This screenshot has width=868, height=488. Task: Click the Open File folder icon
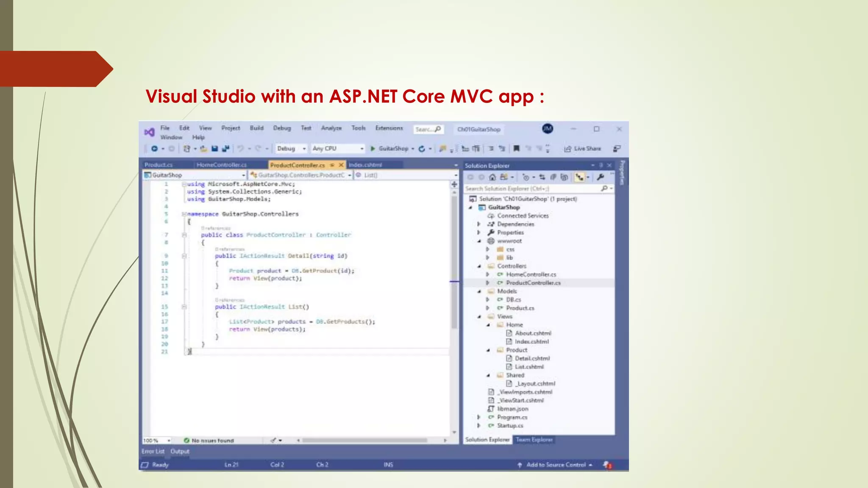203,149
